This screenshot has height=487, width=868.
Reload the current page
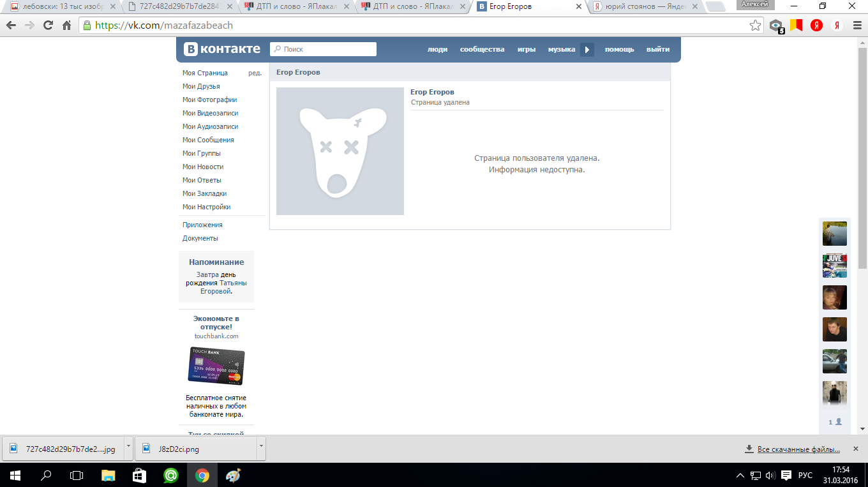48,26
